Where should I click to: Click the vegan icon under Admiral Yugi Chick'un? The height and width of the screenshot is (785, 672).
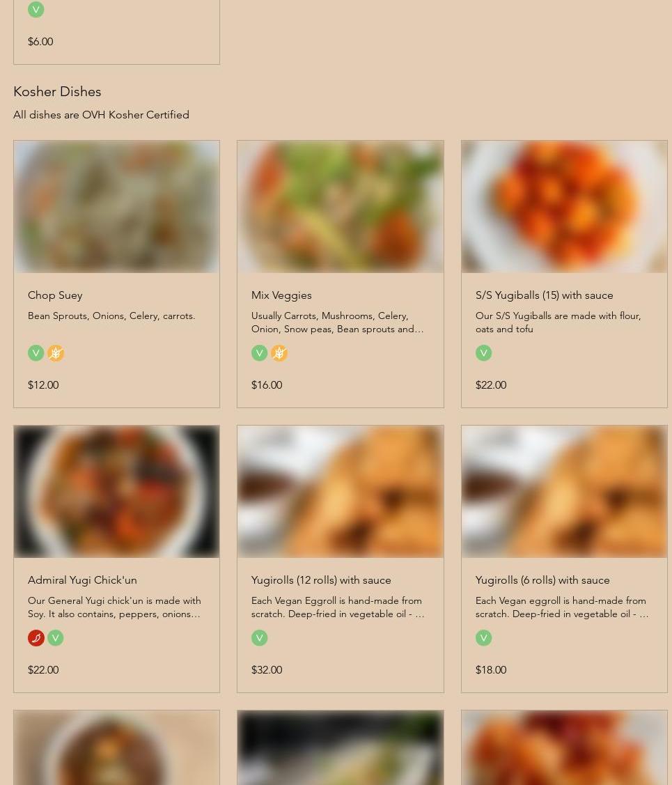(x=56, y=638)
